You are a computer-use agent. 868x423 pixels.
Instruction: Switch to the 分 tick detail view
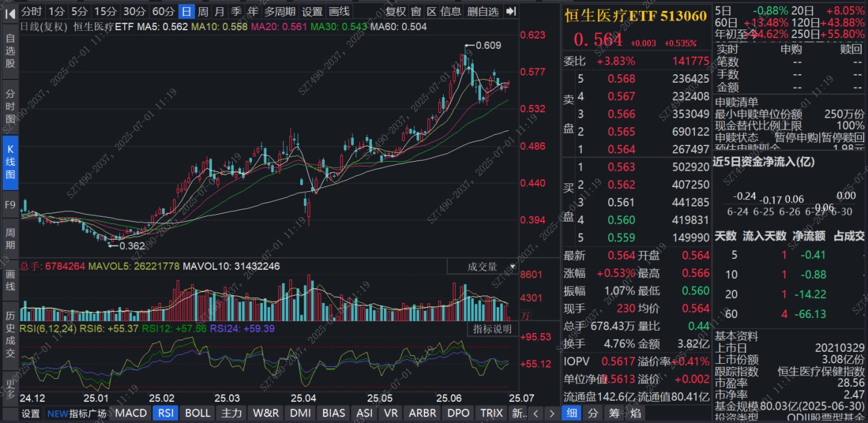(x=593, y=413)
